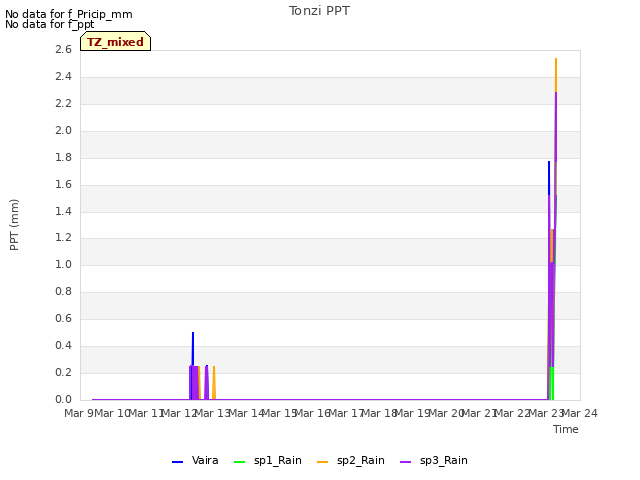The height and width of the screenshot is (480, 640).
Task: Click the Tonzi PPT chart title
Action: pyautogui.click(x=319, y=11)
